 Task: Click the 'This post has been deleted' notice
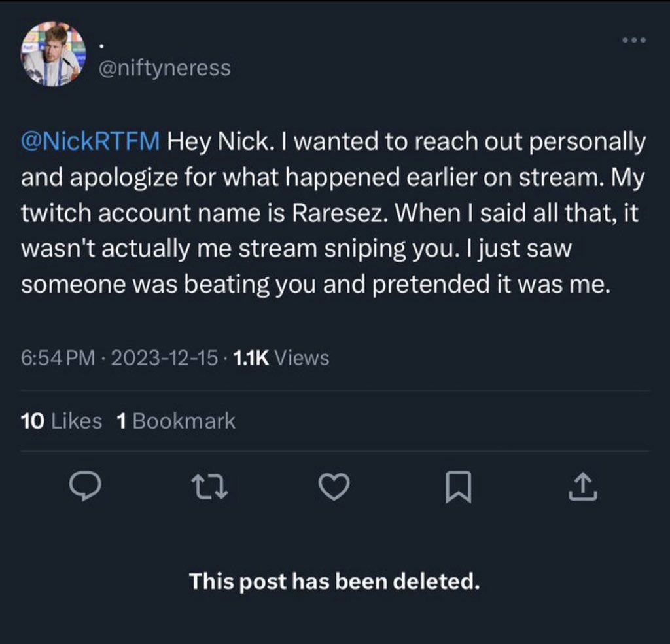[334, 581]
